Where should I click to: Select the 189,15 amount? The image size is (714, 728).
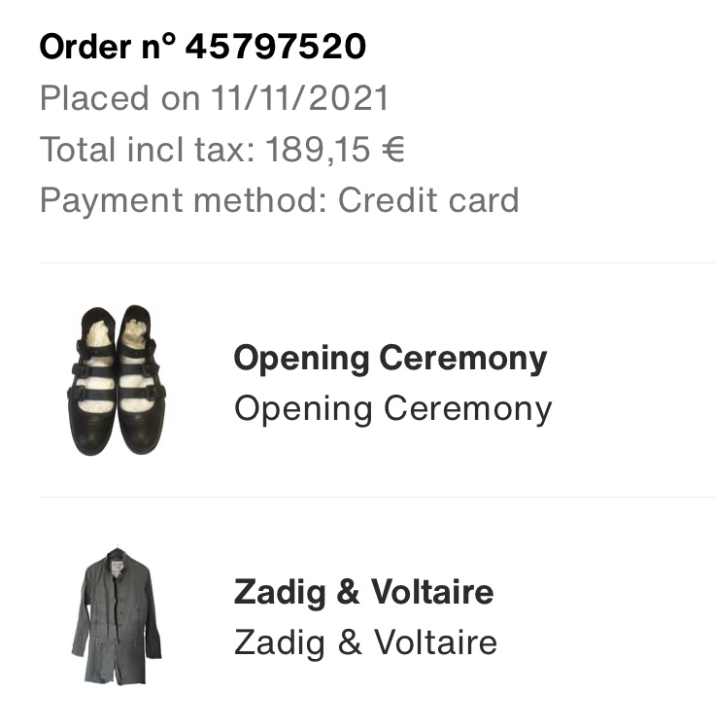point(318,149)
